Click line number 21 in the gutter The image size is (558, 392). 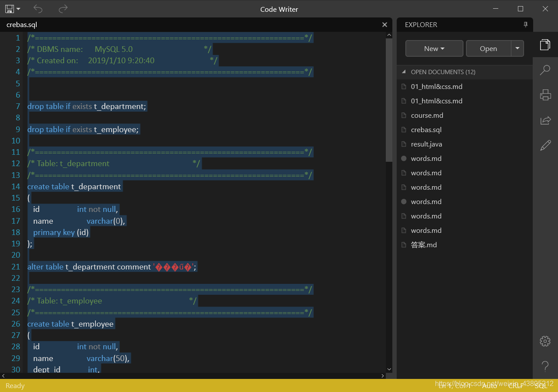16,266
